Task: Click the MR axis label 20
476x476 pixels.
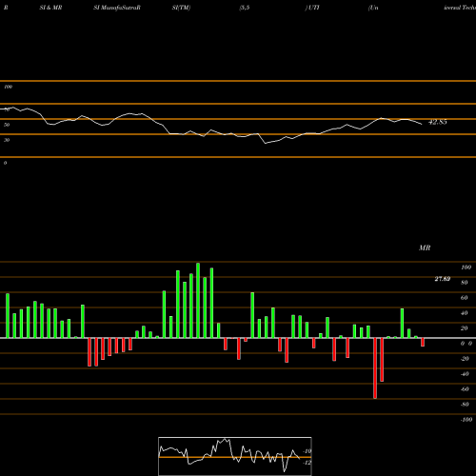Action: click(465, 328)
